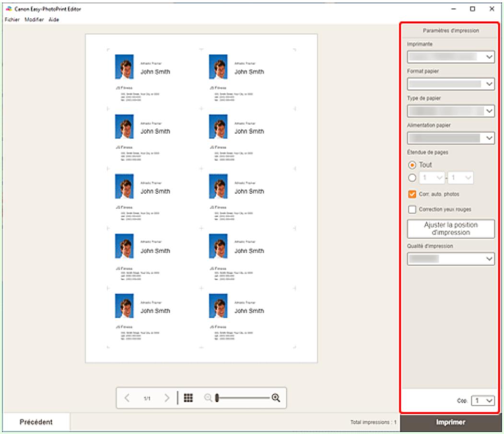Click zoom in magnifier icon
The height and width of the screenshot is (434, 504).
click(276, 398)
